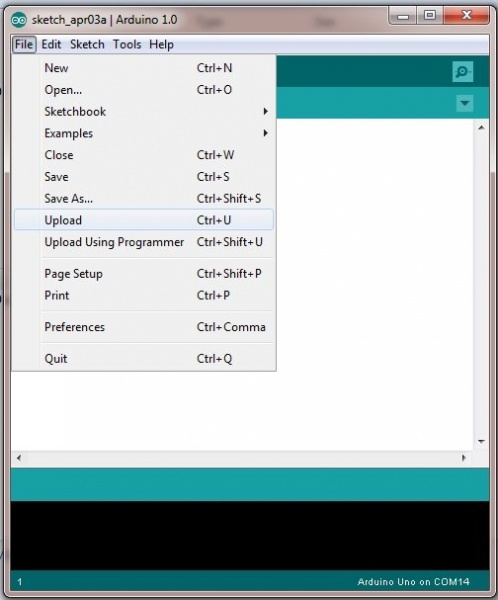Image resolution: width=498 pixels, height=600 pixels.
Task: Expand the Sketchbook submenu
Action: pos(144,111)
